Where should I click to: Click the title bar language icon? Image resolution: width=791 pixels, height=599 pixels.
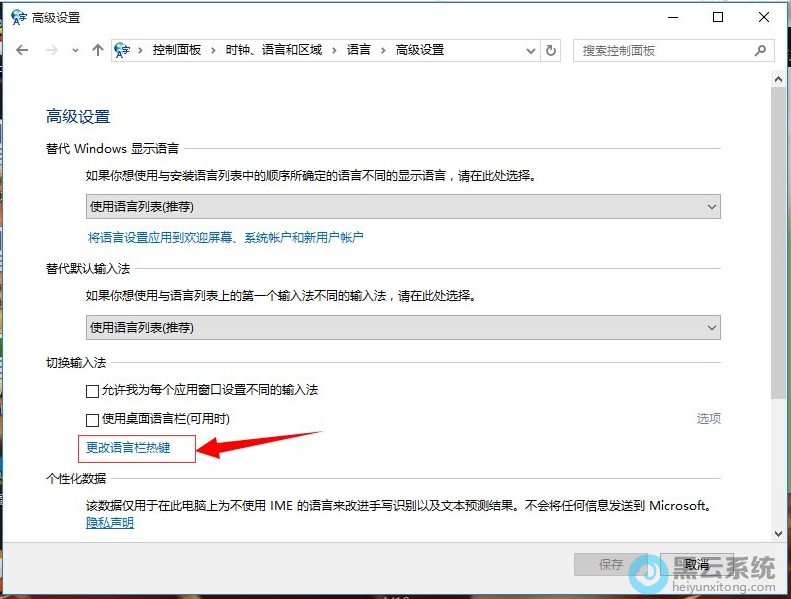19,17
